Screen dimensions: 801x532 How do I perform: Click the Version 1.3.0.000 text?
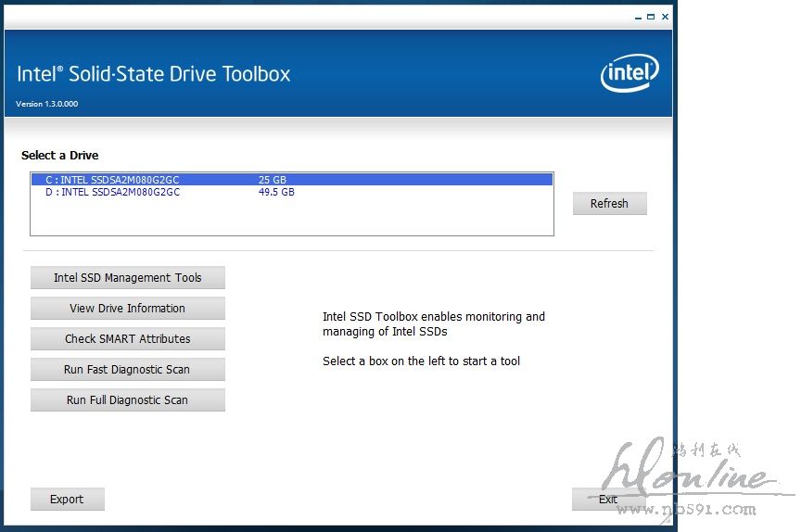[47, 104]
